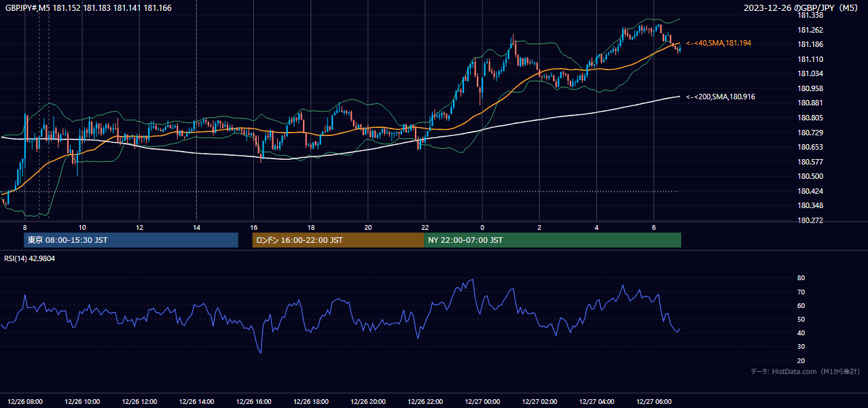Screen dimensions: 868x408
Task: Click price axis value 180.653
Action: (810, 147)
